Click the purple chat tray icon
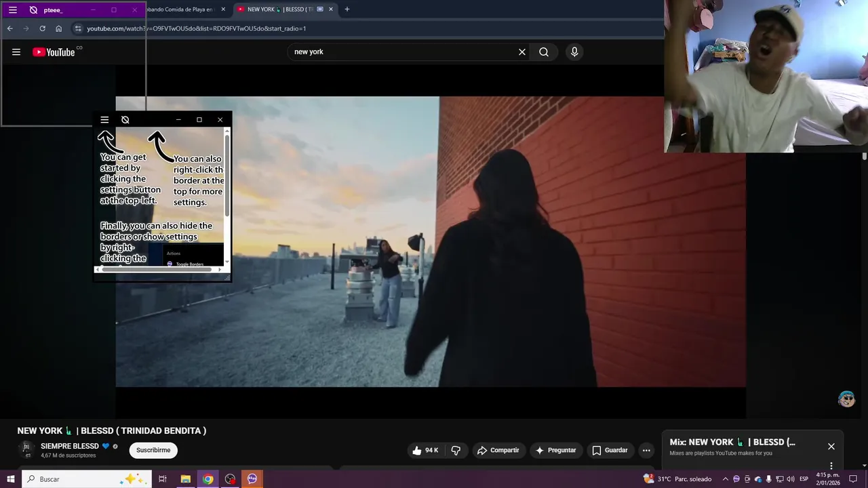 tap(736, 479)
